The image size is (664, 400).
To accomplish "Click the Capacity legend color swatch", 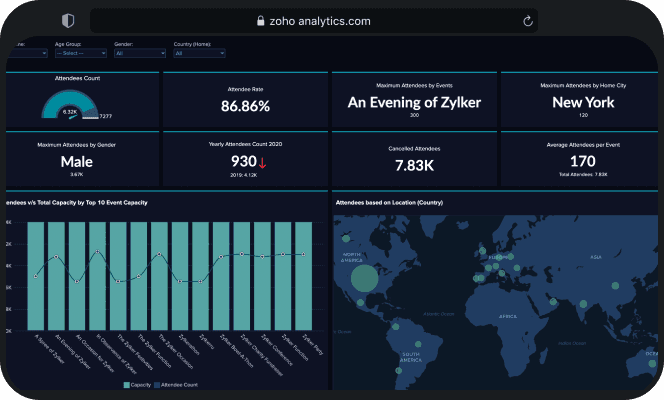I will point(127,385).
